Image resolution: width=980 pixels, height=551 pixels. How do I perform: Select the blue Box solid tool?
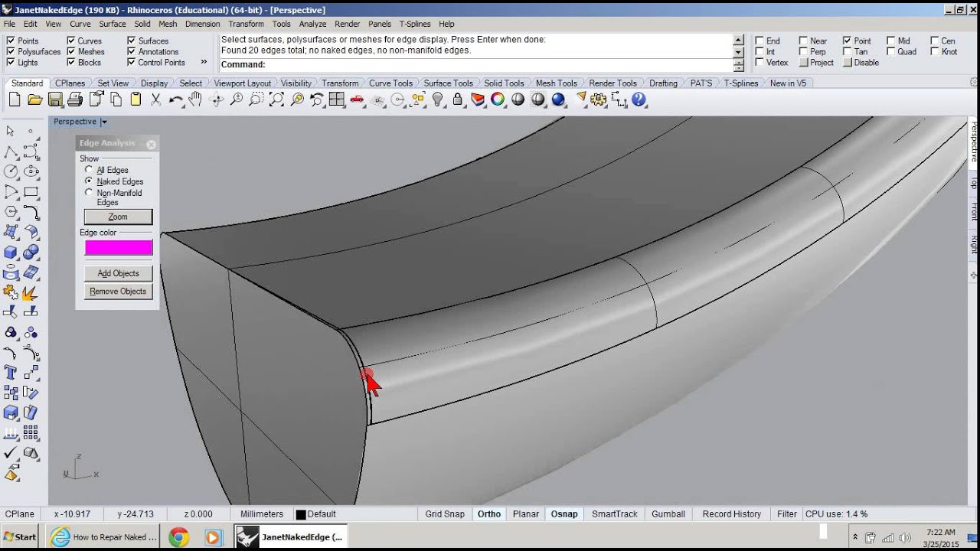click(x=11, y=252)
